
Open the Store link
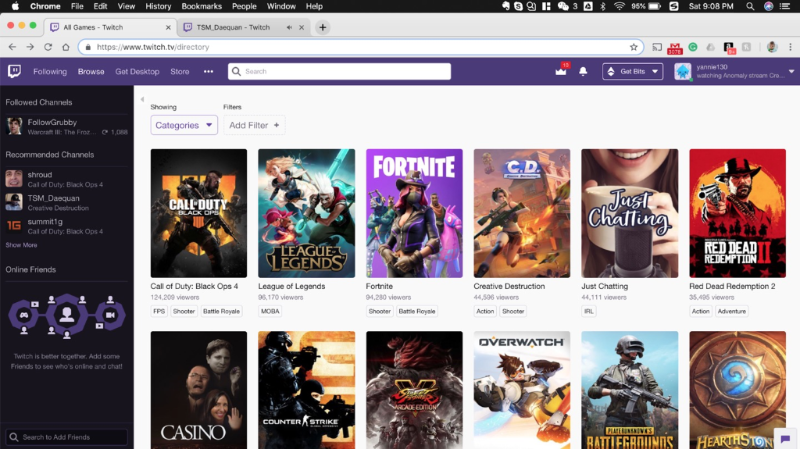180,71
